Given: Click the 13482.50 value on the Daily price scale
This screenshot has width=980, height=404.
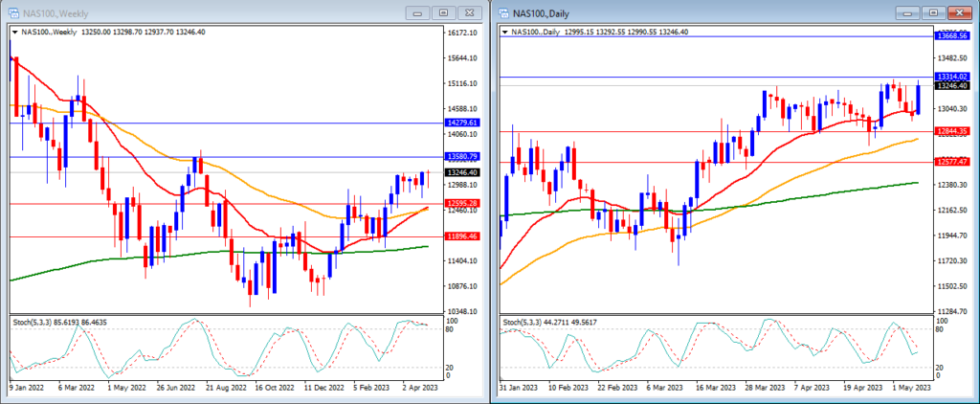Looking at the screenshot, I should 952,58.
